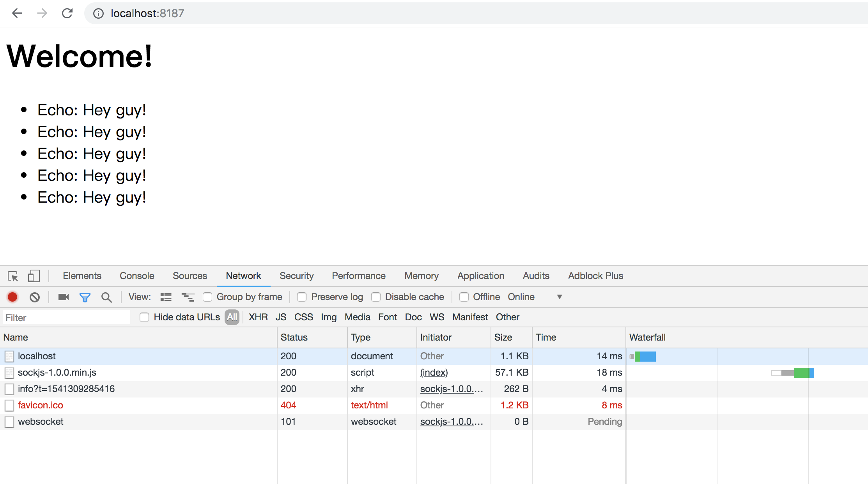Click the (index) initiator link
This screenshot has height=484, width=868.
[x=434, y=373]
